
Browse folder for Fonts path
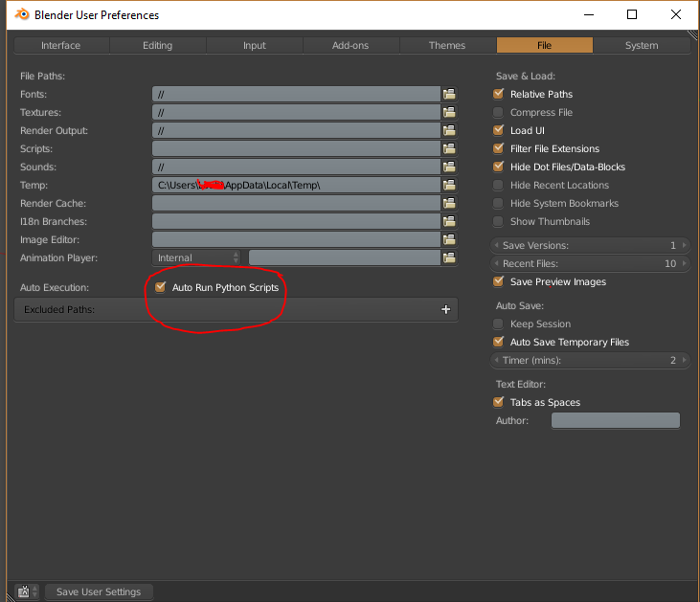449,94
